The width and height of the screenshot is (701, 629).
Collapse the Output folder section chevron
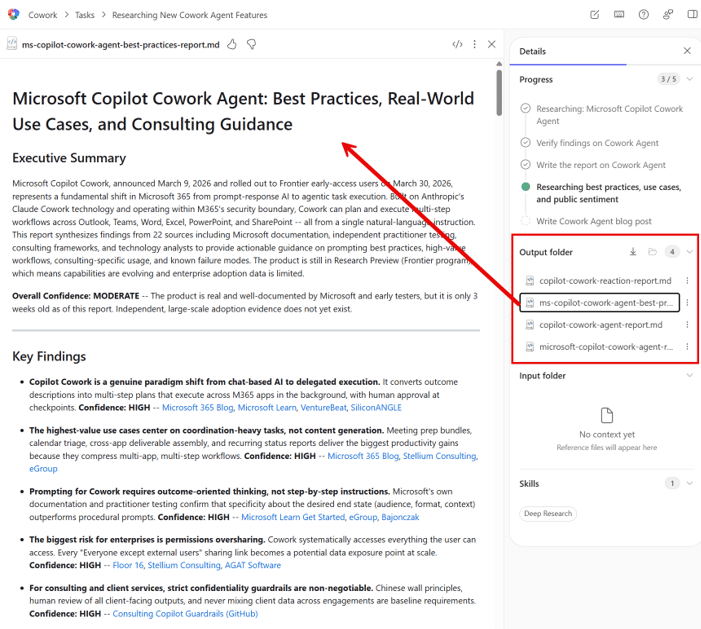pyautogui.click(x=689, y=252)
